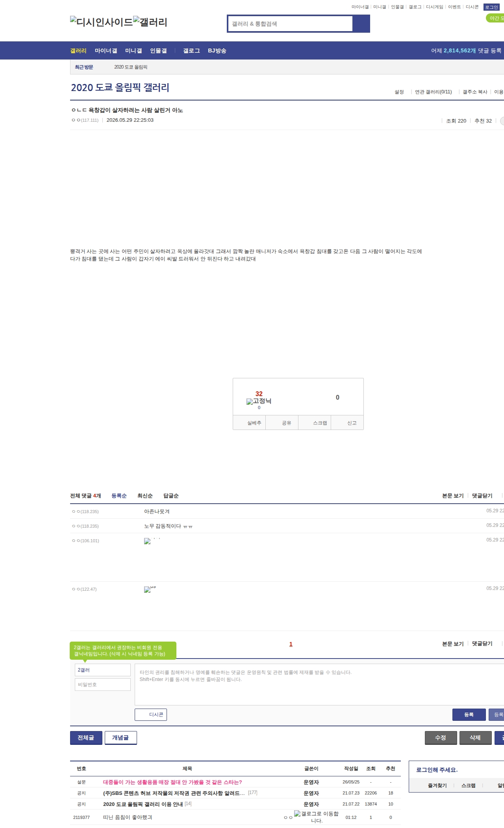The image size is (504, 828).
Task: Open 갤로그 in the top utility links
Action: click(415, 7)
